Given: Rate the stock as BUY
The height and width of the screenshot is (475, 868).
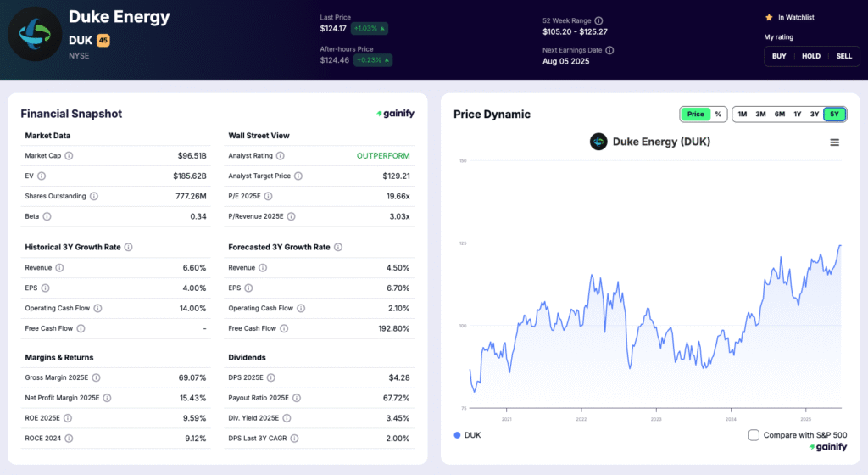Looking at the screenshot, I should tap(779, 57).
